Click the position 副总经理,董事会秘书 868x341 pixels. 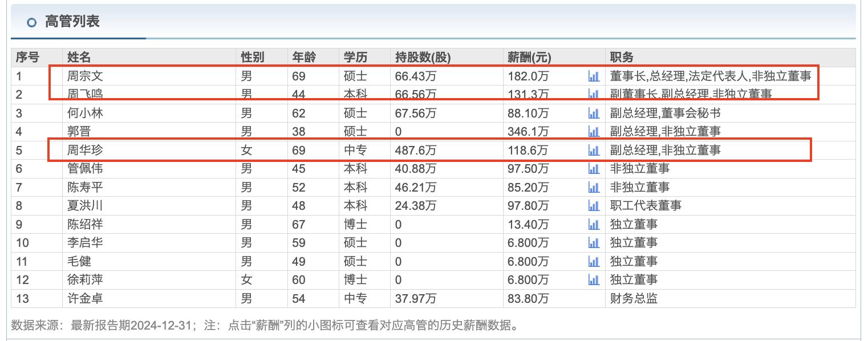point(665,113)
